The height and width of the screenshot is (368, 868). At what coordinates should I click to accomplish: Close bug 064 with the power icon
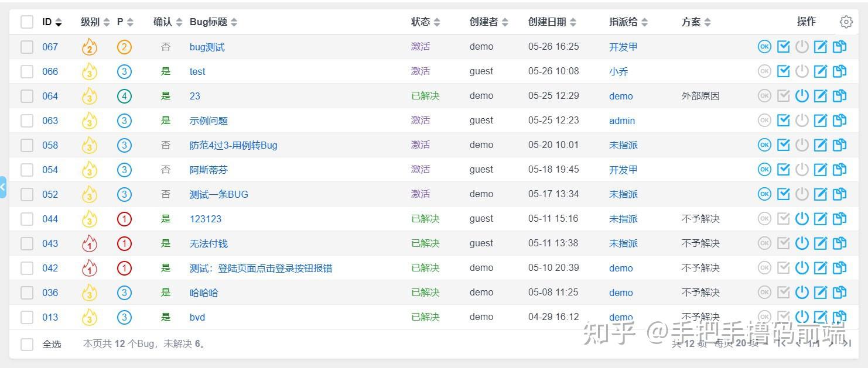point(802,95)
